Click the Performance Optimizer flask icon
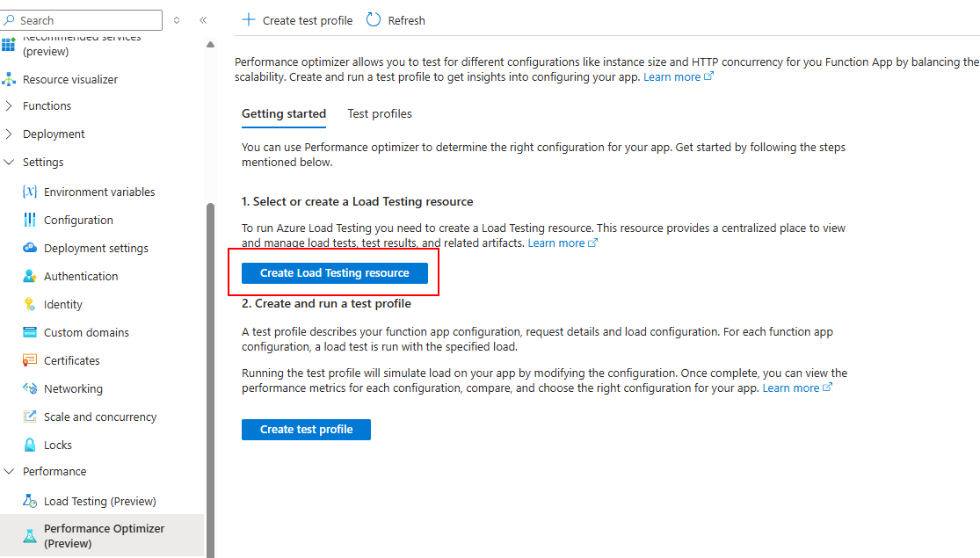 [x=29, y=535]
